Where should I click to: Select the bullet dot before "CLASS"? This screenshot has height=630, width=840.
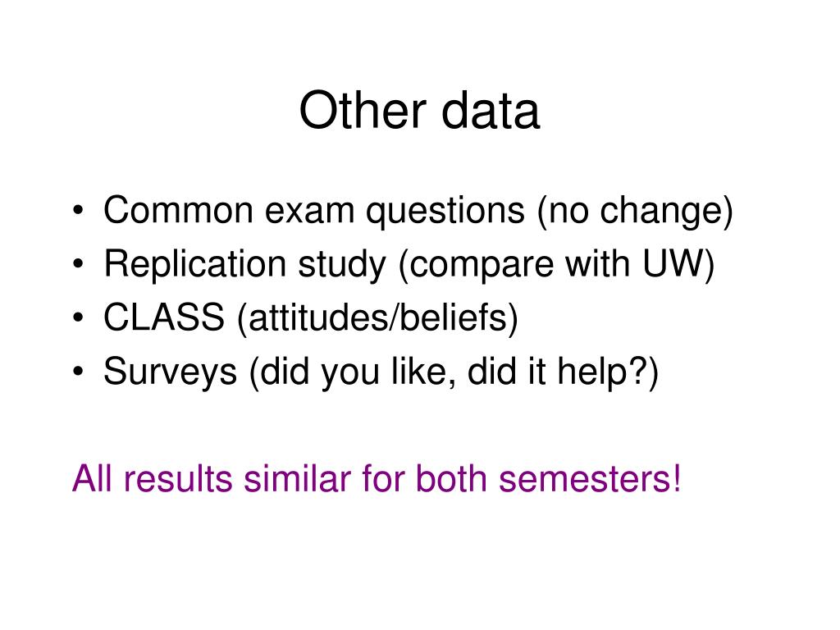point(78,320)
